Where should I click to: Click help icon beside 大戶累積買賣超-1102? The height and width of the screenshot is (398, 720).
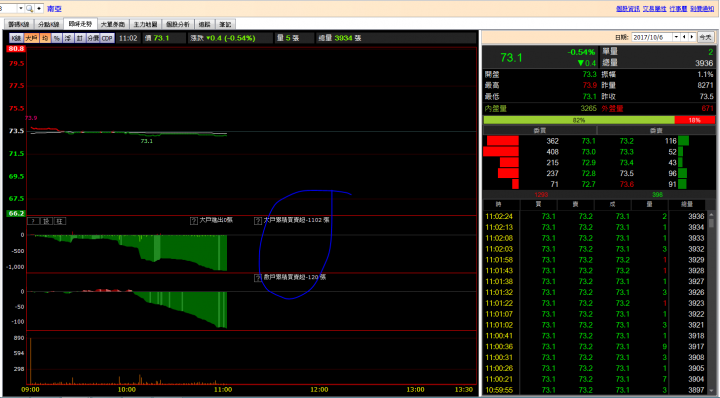coord(258,221)
